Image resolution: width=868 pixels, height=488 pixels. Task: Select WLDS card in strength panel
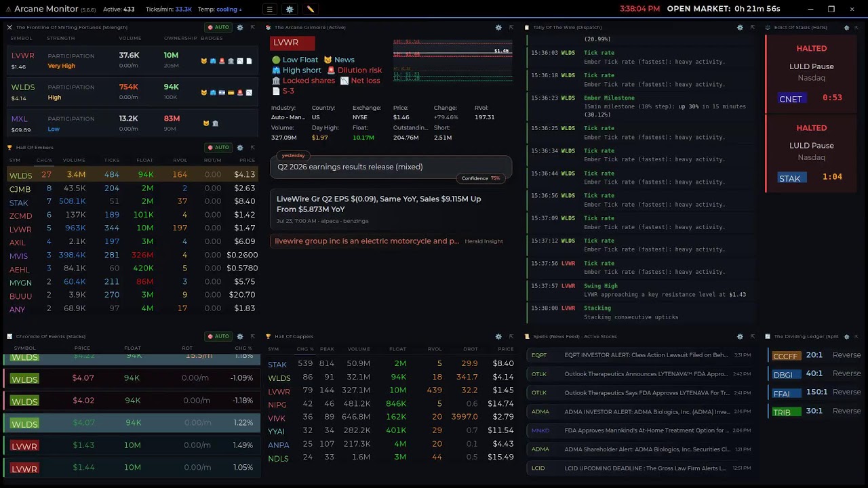point(132,91)
